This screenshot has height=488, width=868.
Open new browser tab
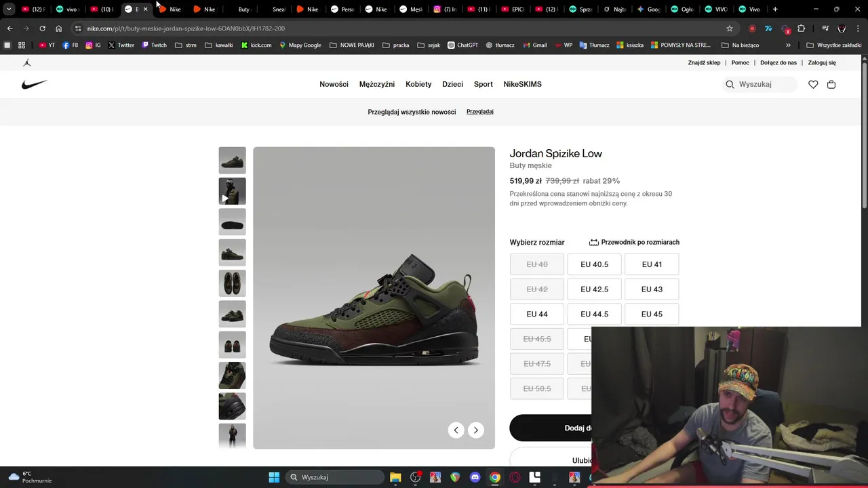(x=775, y=9)
